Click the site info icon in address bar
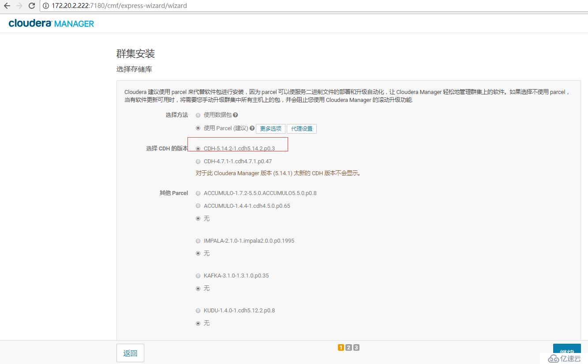The height and width of the screenshot is (364, 588). pos(46,6)
